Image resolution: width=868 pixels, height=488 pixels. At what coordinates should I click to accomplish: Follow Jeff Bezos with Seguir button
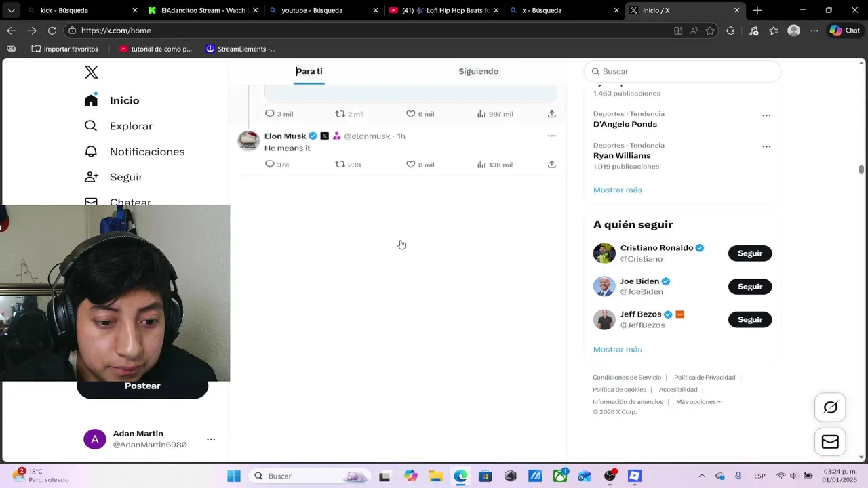pos(750,320)
